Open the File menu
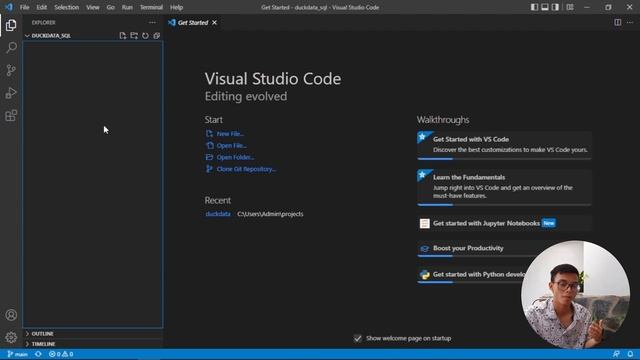Image resolution: width=640 pixels, height=360 pixels. tap(24, 7)
